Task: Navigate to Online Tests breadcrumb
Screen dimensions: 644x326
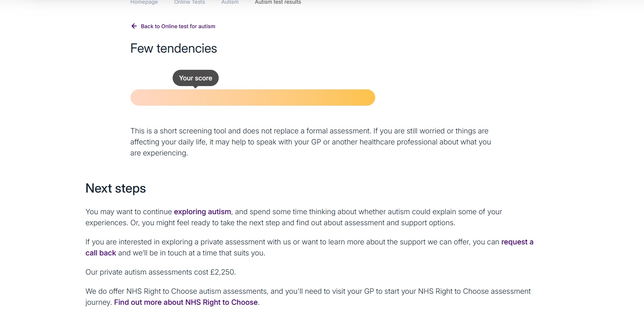Action: click(x=189, y=2)
